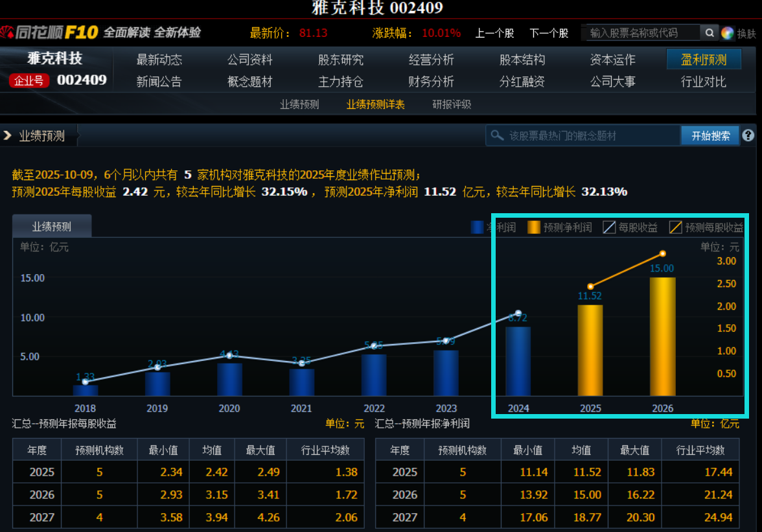Viewport: 762px width, 532px height.
Task: Click the 开始搜索 button
Action: point(710,135)
